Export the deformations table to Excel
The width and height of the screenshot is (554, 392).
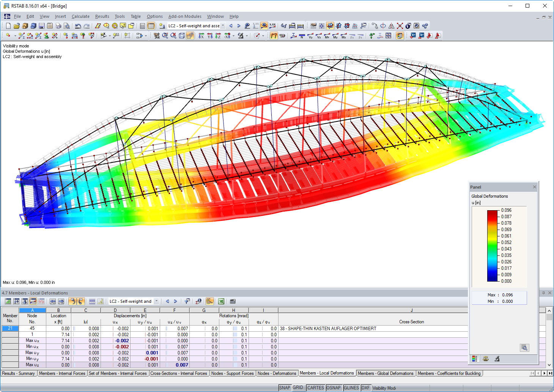(x=221, y=301)
